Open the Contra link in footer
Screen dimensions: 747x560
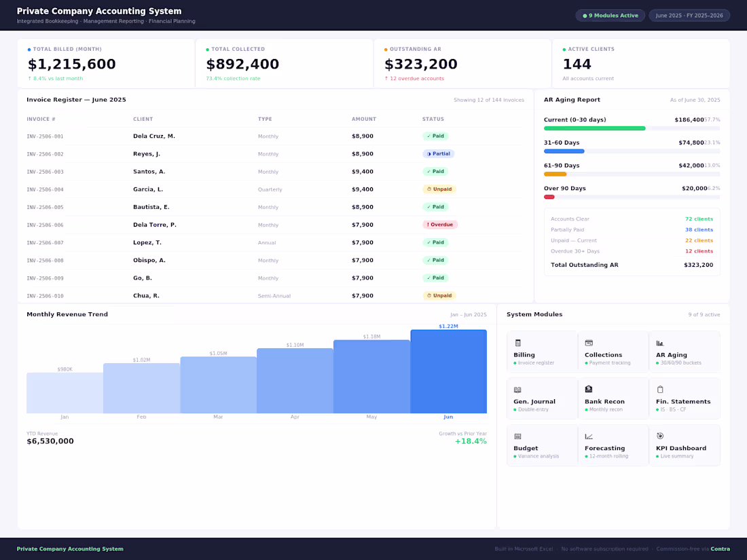click(720, 549)
